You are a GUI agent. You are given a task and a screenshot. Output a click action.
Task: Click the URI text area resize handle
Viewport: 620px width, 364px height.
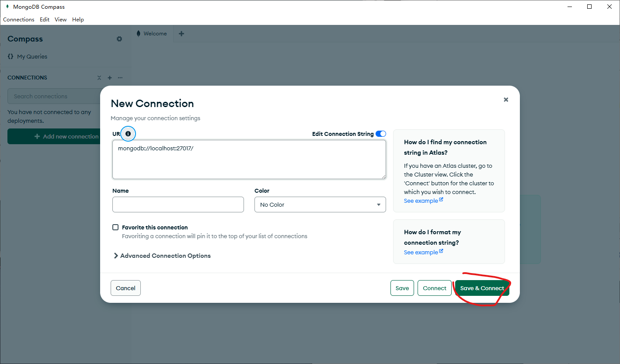point(383,176)
